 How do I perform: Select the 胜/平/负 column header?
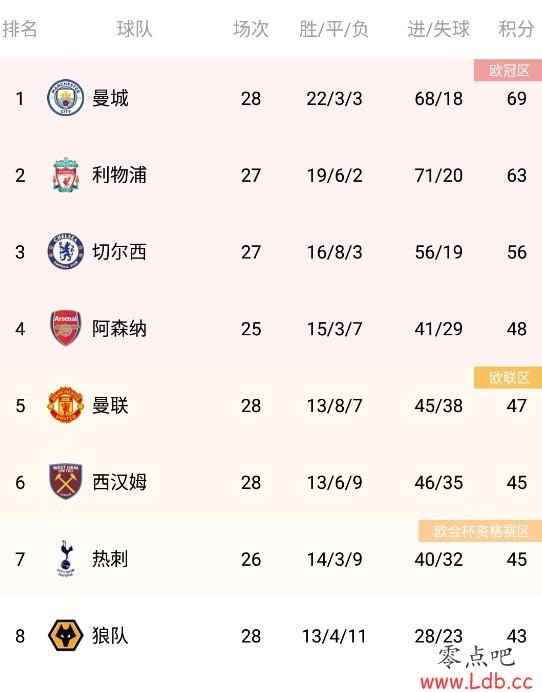pos(334,29)
